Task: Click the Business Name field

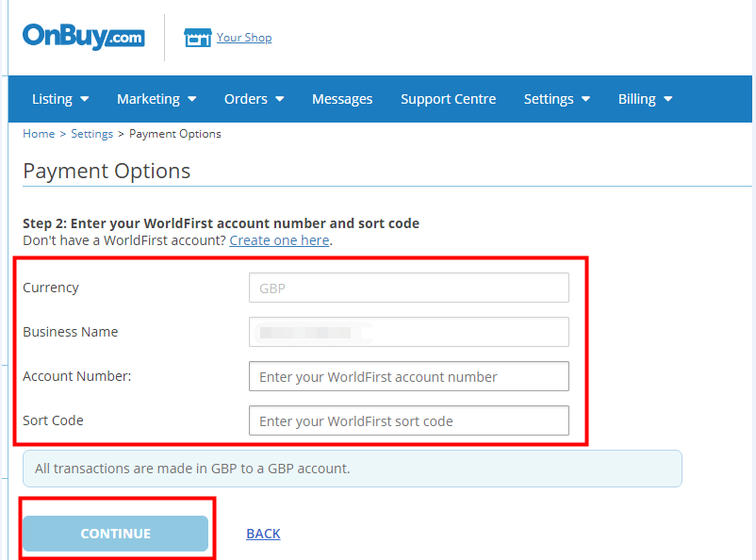Action: click(x=408, y=332)
